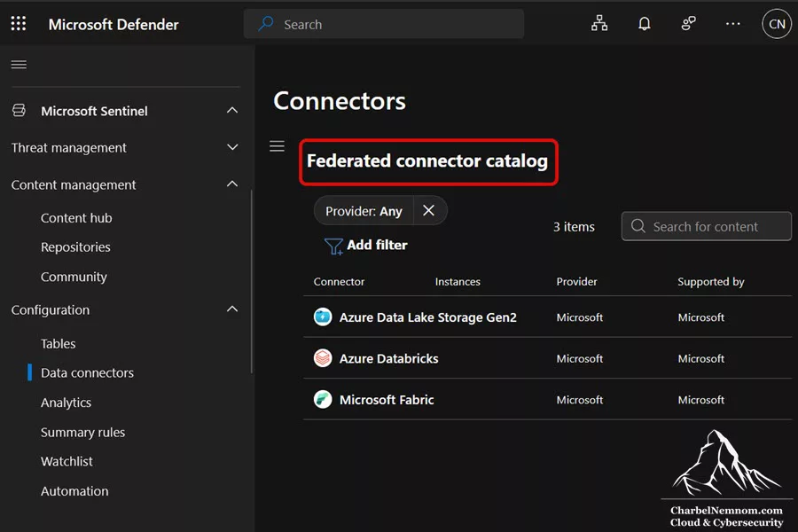Remove the Provider: Any filter with X

point(428,210)
